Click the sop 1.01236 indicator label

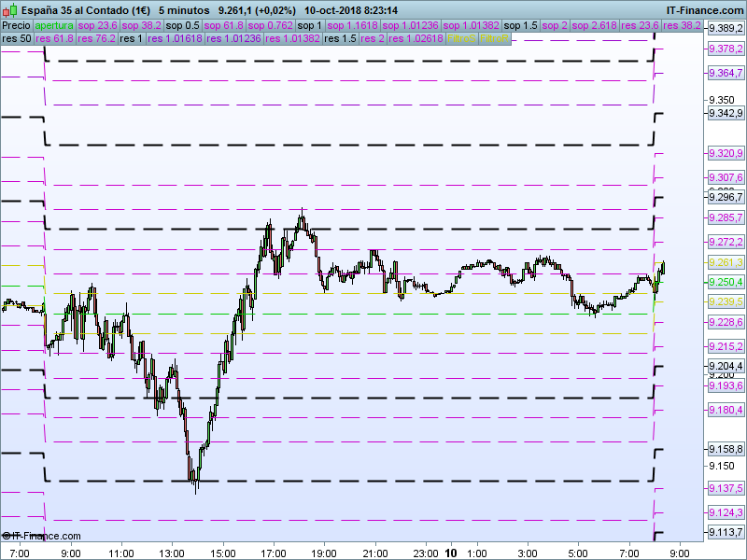click(410, 26)
